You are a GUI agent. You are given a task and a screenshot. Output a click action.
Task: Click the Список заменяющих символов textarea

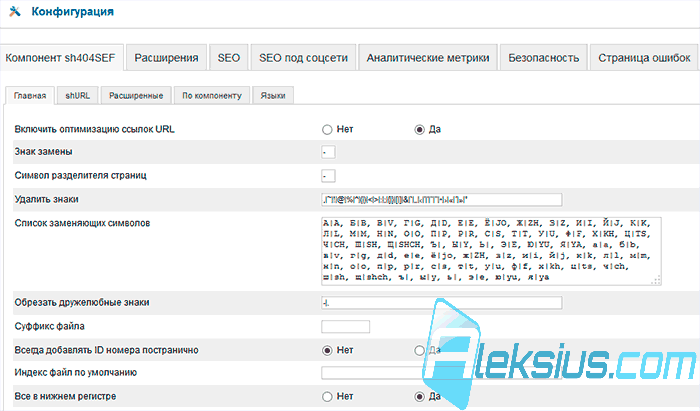click(491, 251)
